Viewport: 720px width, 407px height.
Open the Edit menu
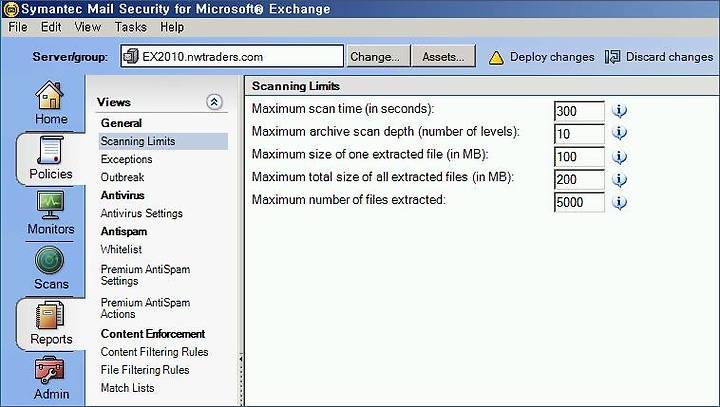[x=51, y=27]
